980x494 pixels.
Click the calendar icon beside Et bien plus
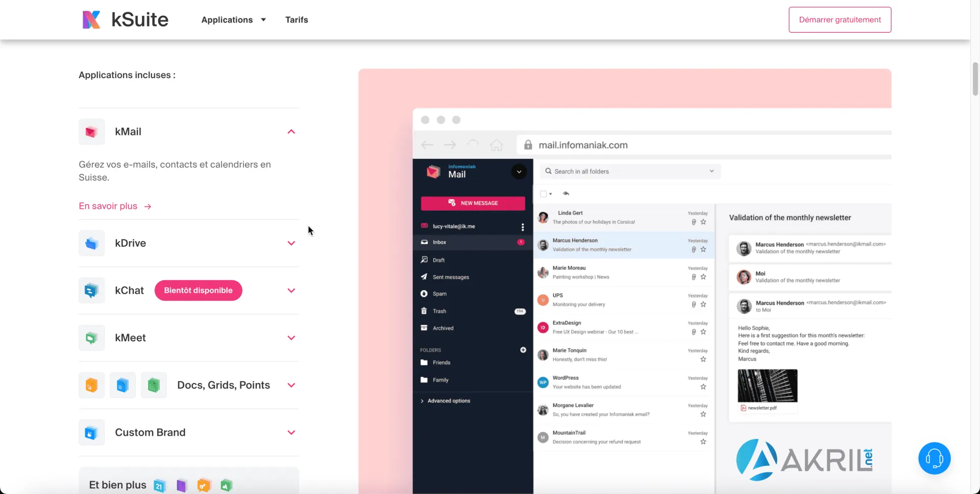point(159,485)
